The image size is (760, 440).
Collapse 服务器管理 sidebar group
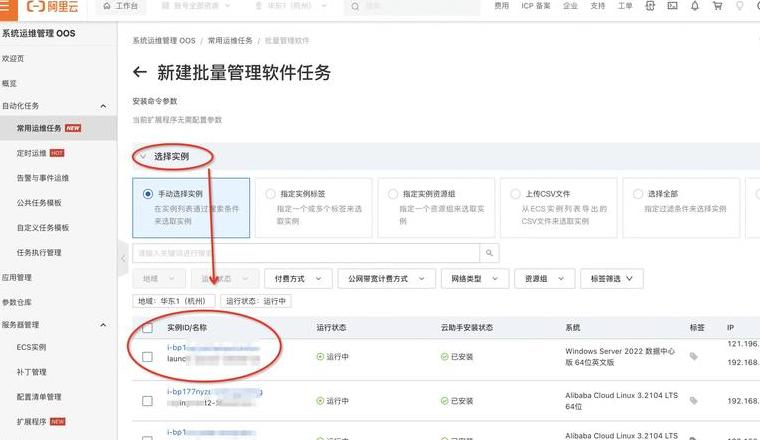pyautogui.click(x=103, y=325)
